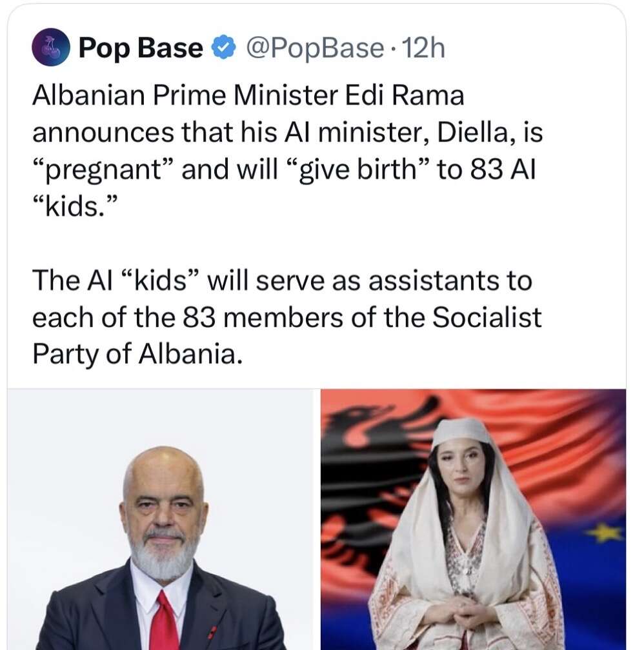
Task: Click the text "Party of Albania."
Action: (x=137, y=354)
